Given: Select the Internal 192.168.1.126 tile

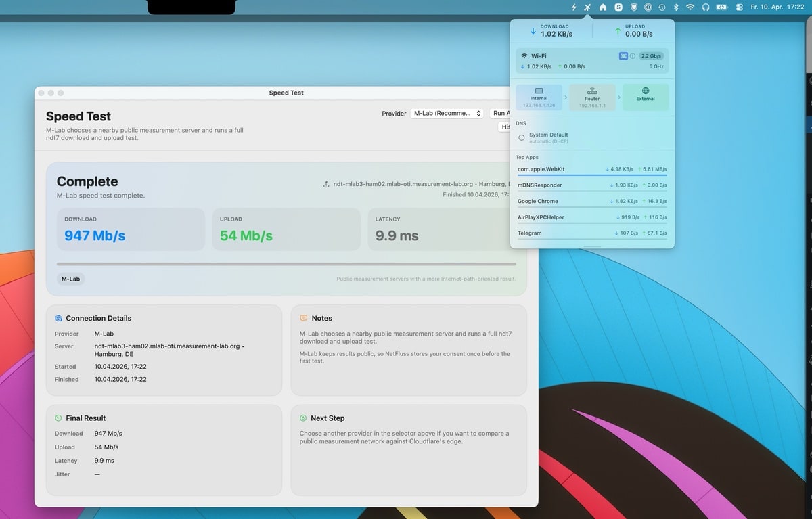Looking at the screenshot, I should [539, 97].
